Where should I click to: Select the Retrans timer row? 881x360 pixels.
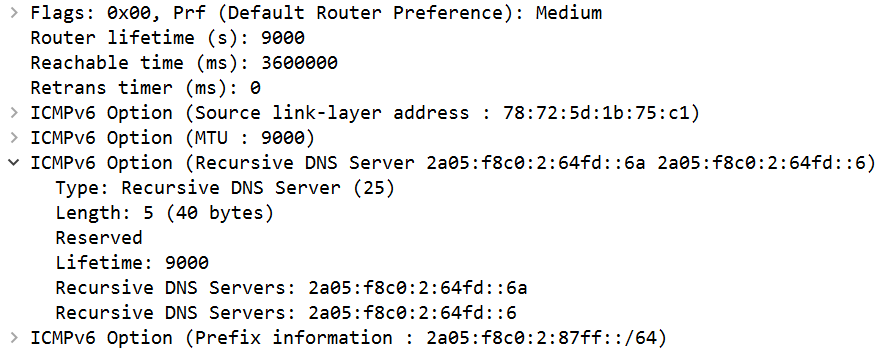tap(146, 88)
